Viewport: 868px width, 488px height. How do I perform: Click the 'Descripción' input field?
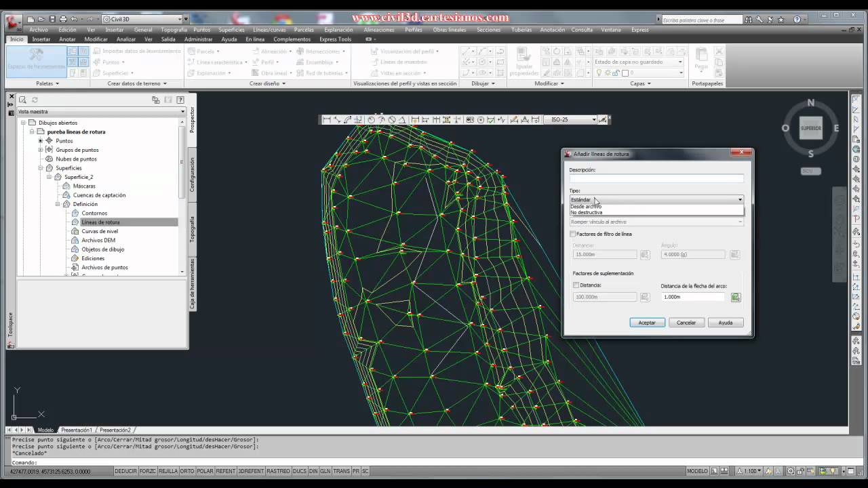tap(656, 178)
